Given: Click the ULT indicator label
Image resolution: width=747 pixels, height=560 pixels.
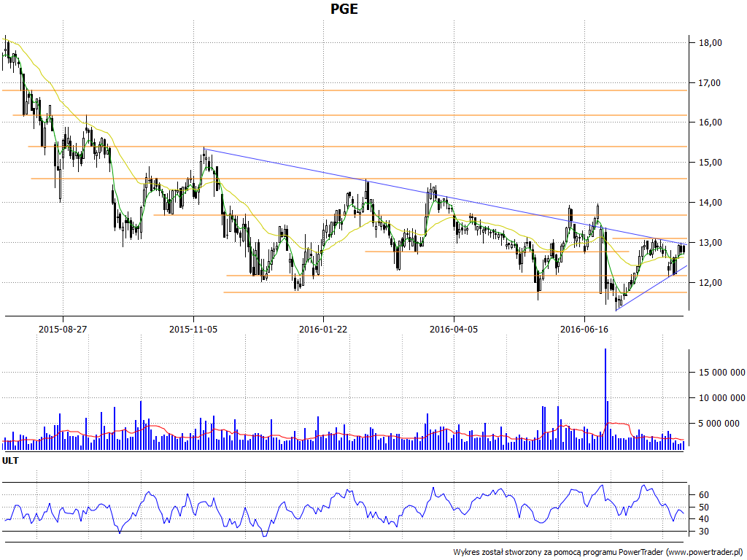Looking at the screenshot, I should pyautogui.click(x=10, y=461).
